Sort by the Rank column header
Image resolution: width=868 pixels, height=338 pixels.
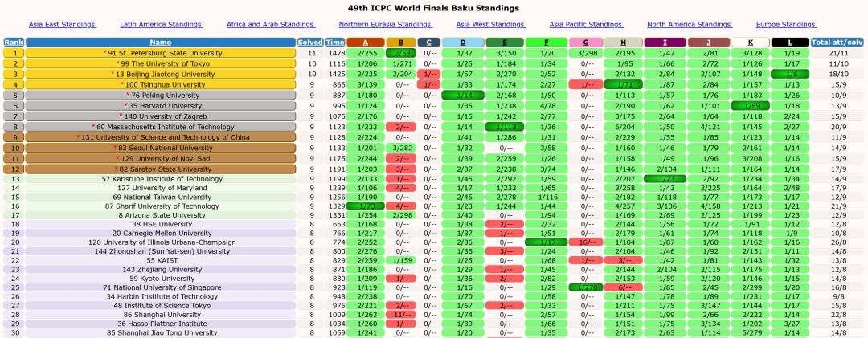[13, 43]
